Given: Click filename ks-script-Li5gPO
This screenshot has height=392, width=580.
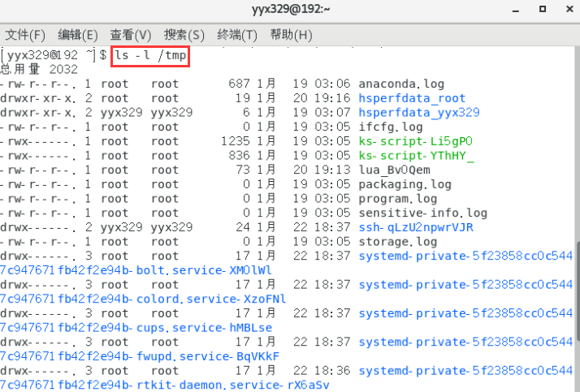Looking at the screenshot, I should pyautogui.click(x=415, y=141).
